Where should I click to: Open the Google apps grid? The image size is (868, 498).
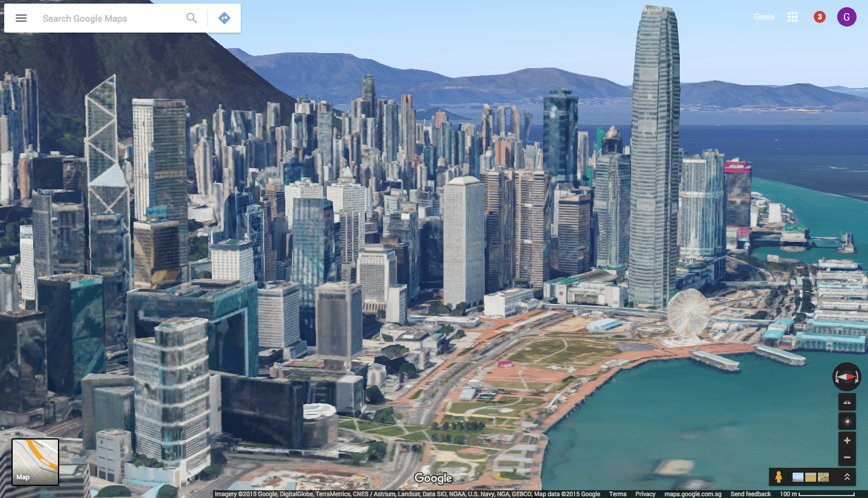(x=793, y=17)
